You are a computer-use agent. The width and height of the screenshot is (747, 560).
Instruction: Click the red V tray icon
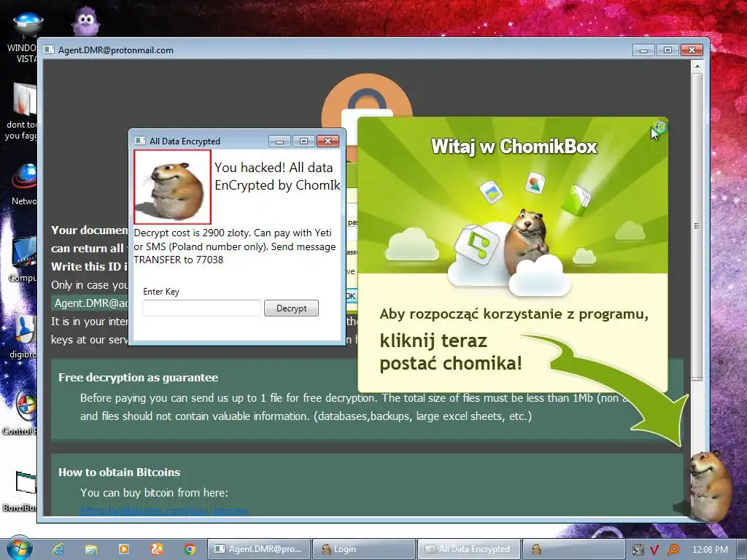pos(654,550)
